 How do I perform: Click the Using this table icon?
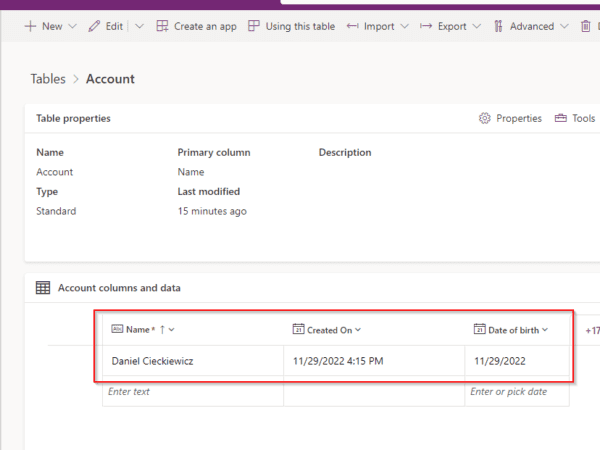254,26
